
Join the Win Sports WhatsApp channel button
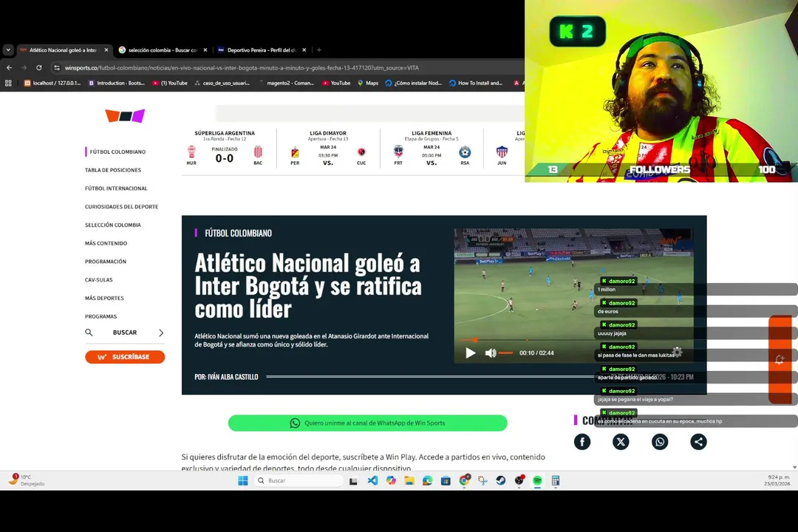(x=367, y=423)
